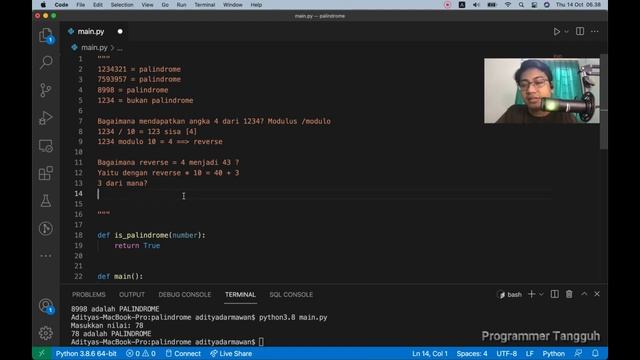
Task: Expand the run options dropdown arrow
Action: pyautogui.click(x=567, y=31)
